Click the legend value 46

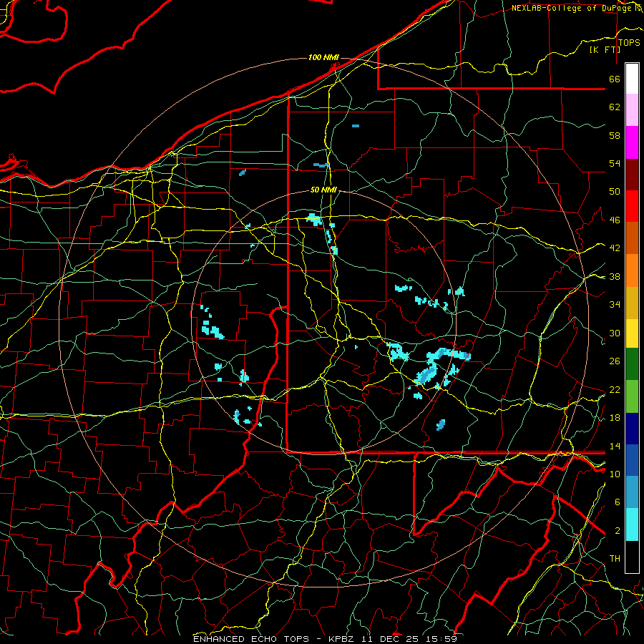tap(615, 220)
